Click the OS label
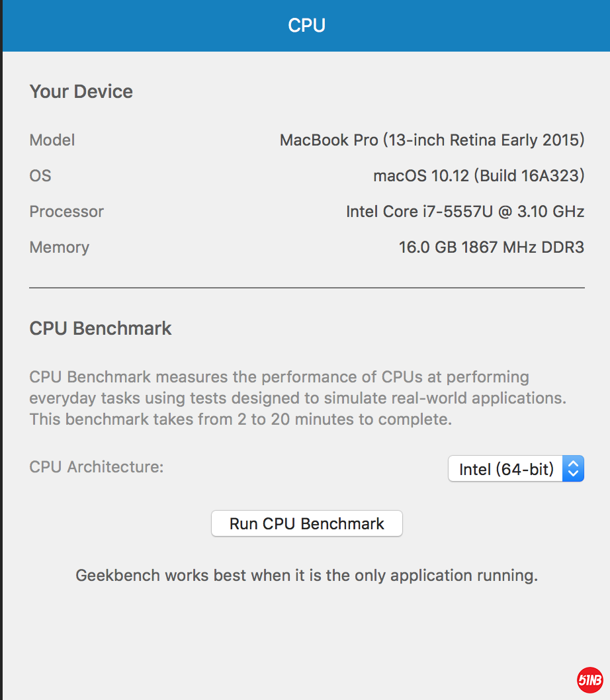 tap(40, 176)
